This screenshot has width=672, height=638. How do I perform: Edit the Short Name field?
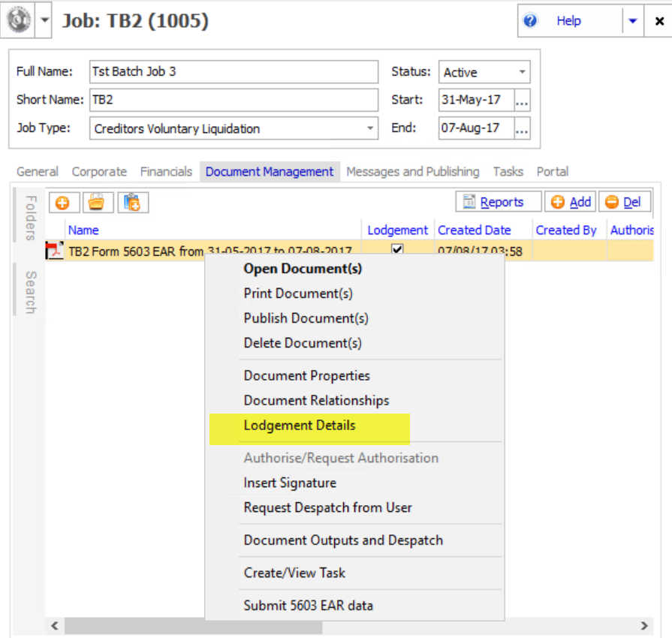point(234,100)
